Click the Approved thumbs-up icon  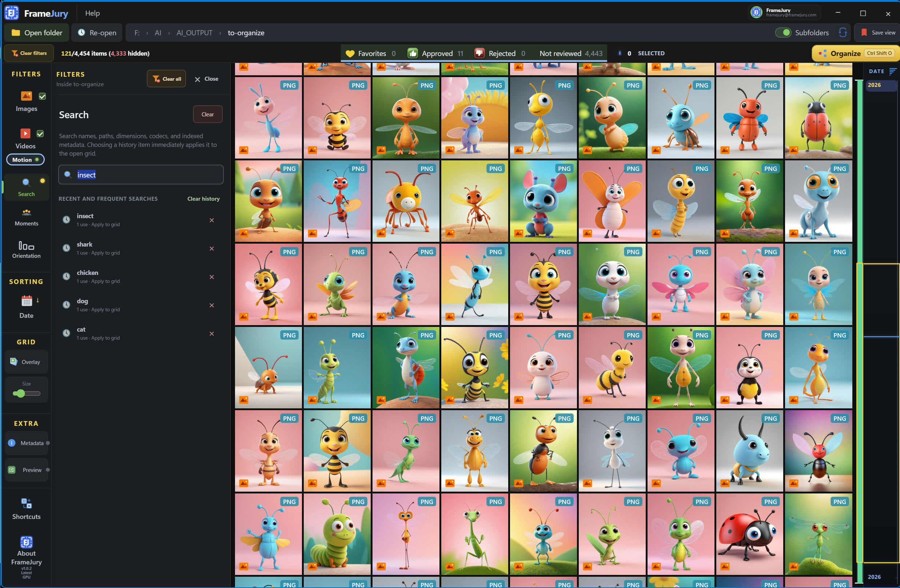[x=413, y=53]
